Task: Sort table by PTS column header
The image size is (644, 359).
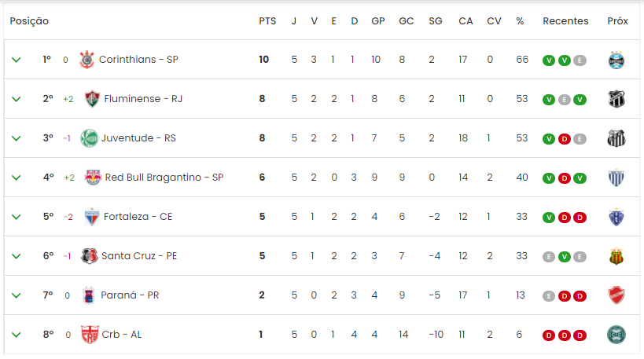Action: [267, 21]
